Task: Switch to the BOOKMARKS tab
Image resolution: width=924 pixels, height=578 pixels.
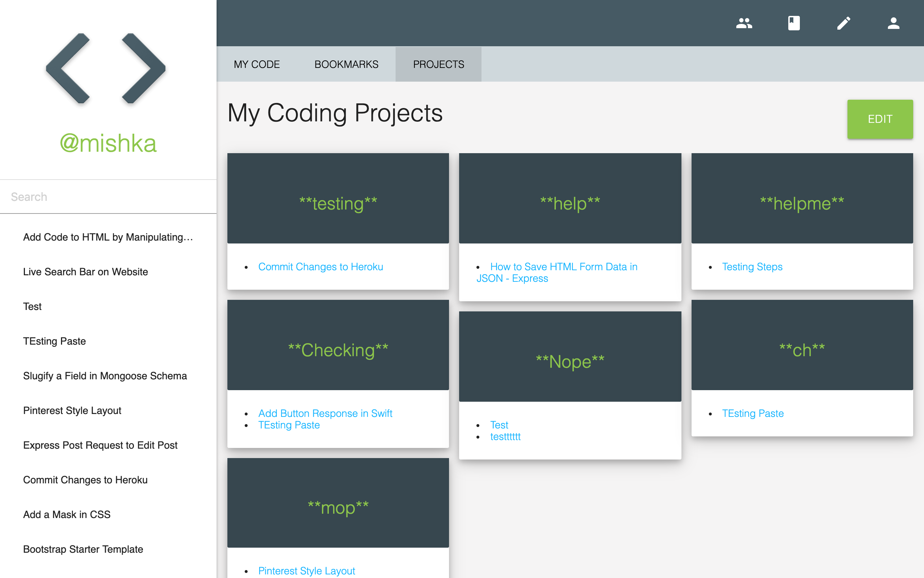Action: [346, 64]
